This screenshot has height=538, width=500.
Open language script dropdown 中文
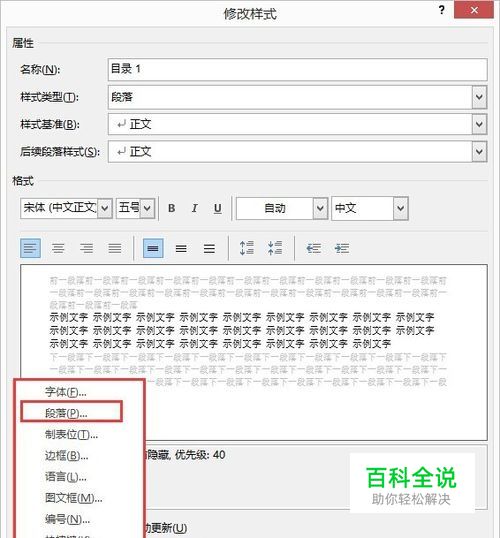[x=400, y=208]
